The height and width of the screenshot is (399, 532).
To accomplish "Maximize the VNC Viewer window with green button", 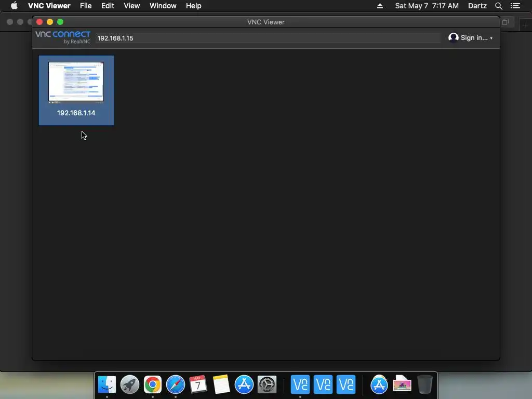I will 60,22.
